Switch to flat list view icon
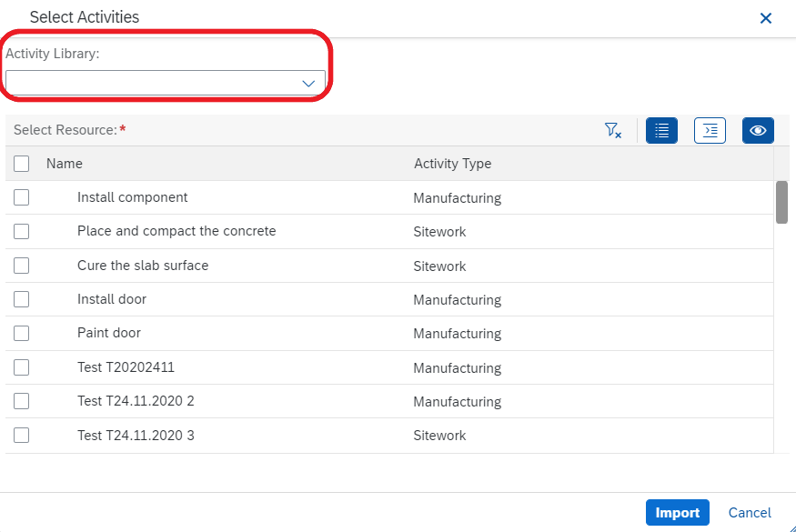Image resolution: width=796 pixels, height=532 pixels. click(x=661, y=130)
